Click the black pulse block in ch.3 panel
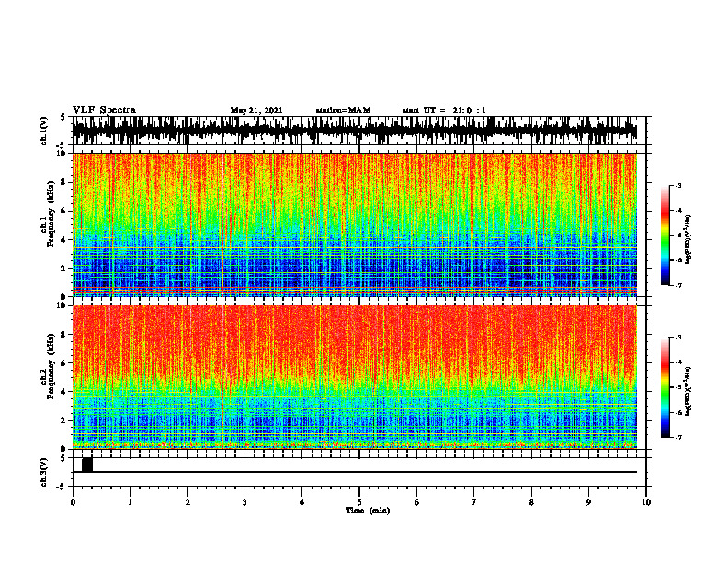 coord(87,465)
